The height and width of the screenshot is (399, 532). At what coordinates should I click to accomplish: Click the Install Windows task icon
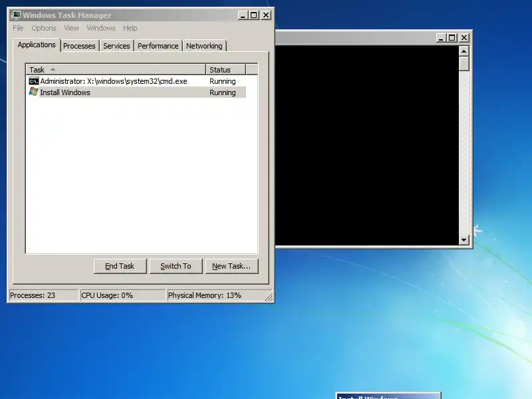click(x=33, y=92)
